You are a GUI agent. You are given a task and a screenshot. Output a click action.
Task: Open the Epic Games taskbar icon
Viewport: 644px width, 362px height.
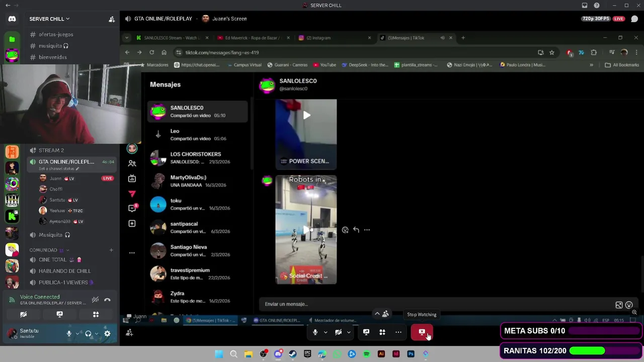[307, 354]
